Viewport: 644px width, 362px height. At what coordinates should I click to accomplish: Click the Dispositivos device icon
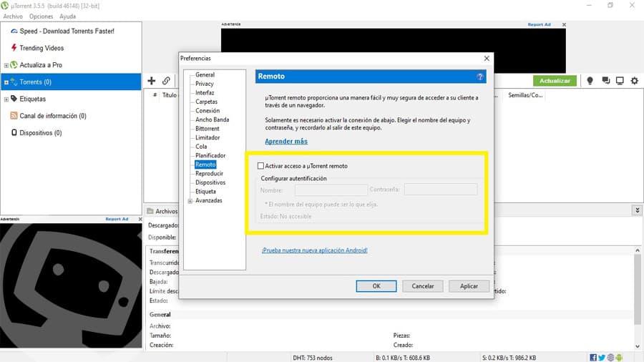14,132
